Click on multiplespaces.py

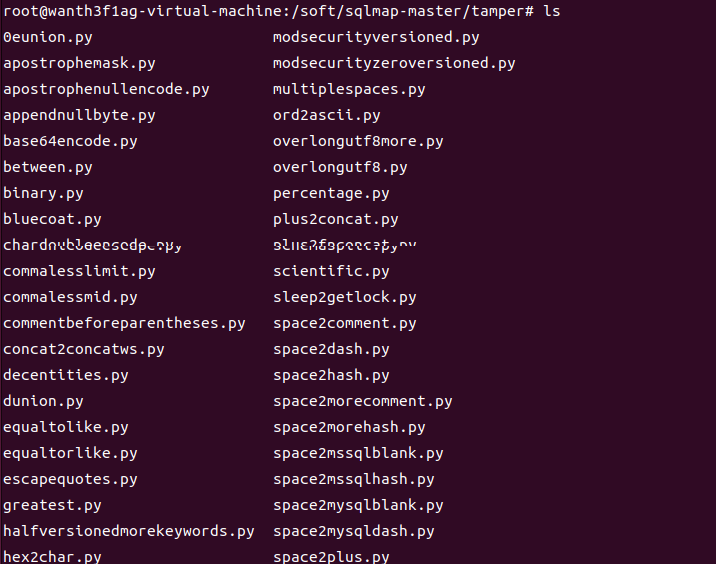349,89
